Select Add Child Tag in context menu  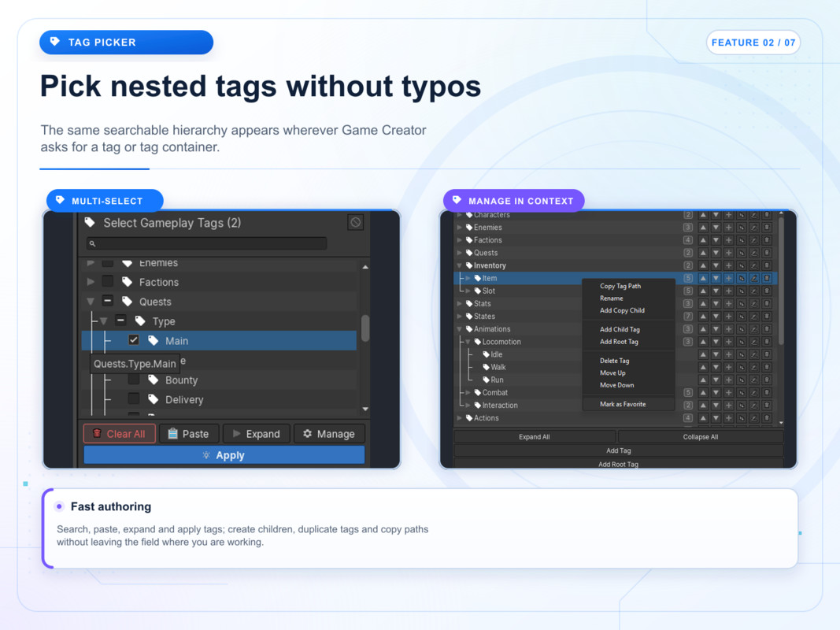click(x=620, y=329)
